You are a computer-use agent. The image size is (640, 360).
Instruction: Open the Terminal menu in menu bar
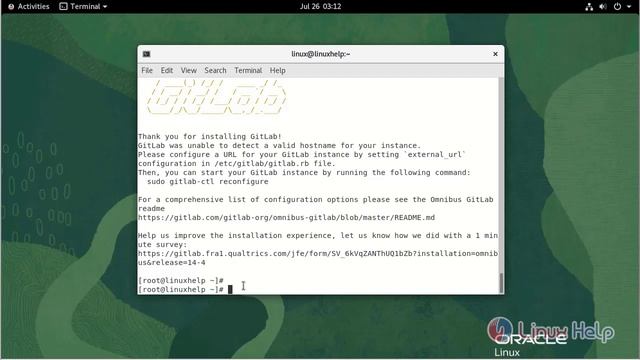(248, 71)
